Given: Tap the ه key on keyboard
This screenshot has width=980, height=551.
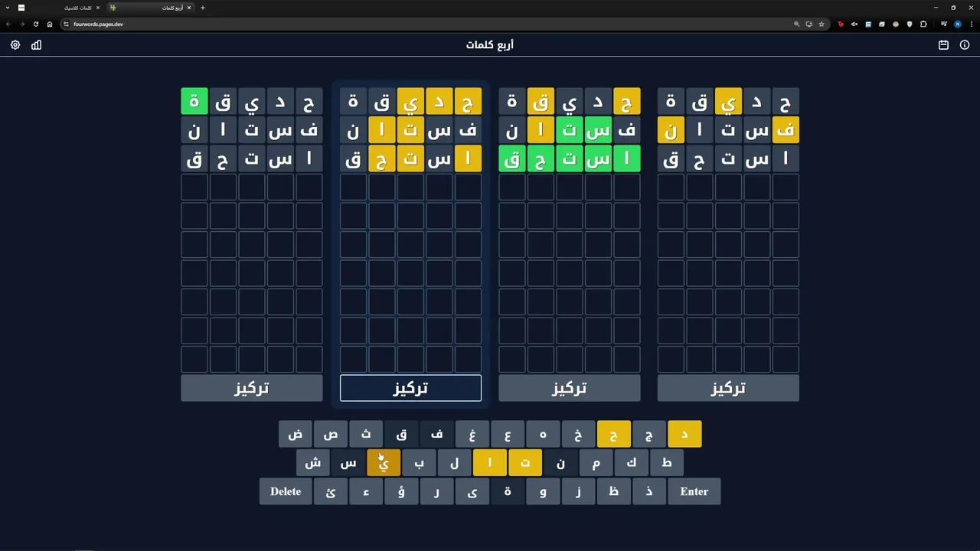Looking at the screenshot, I should [x=543, y=434].
